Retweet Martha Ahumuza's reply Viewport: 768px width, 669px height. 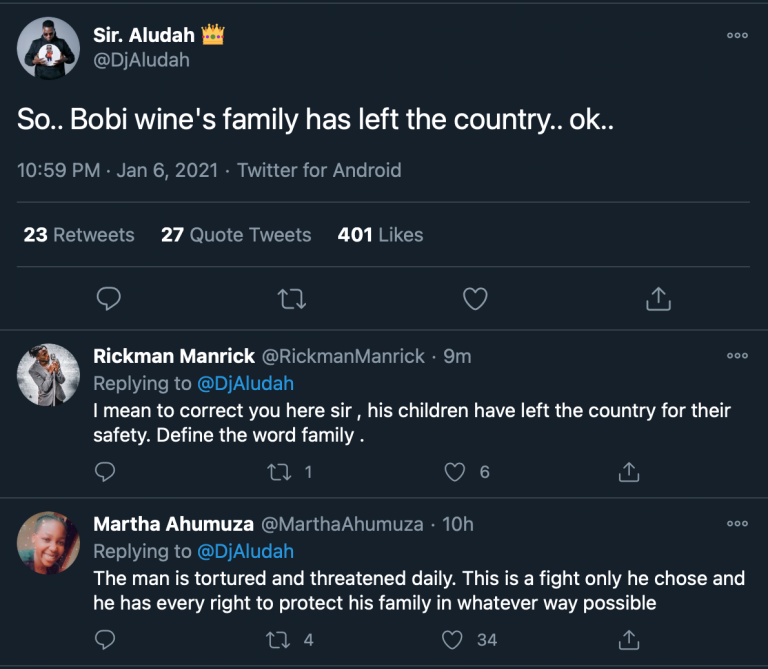[x=280, y=638]
